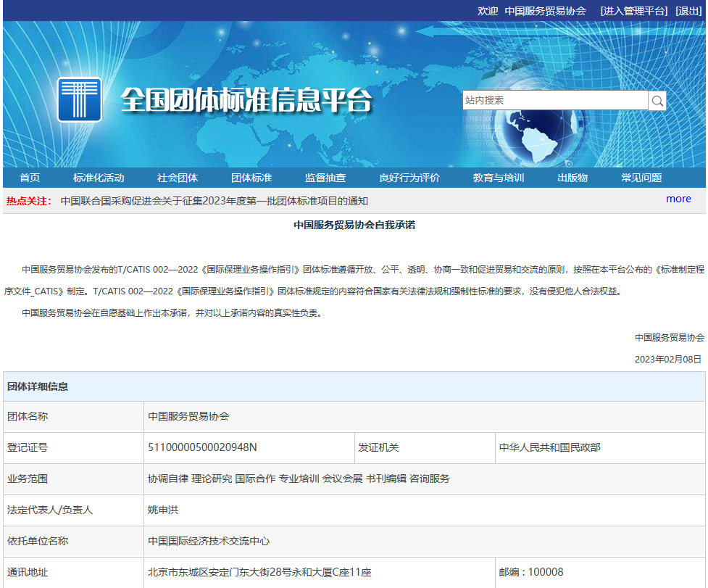Screen dimensions: 708x588
Task: Click the 发证机关 label cell
Action: click(x=425, y=447)
